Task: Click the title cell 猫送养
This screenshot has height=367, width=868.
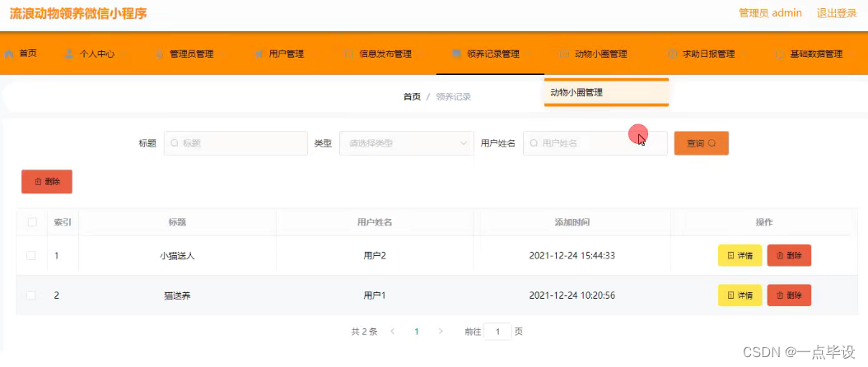Action: [x=177, y=295]
